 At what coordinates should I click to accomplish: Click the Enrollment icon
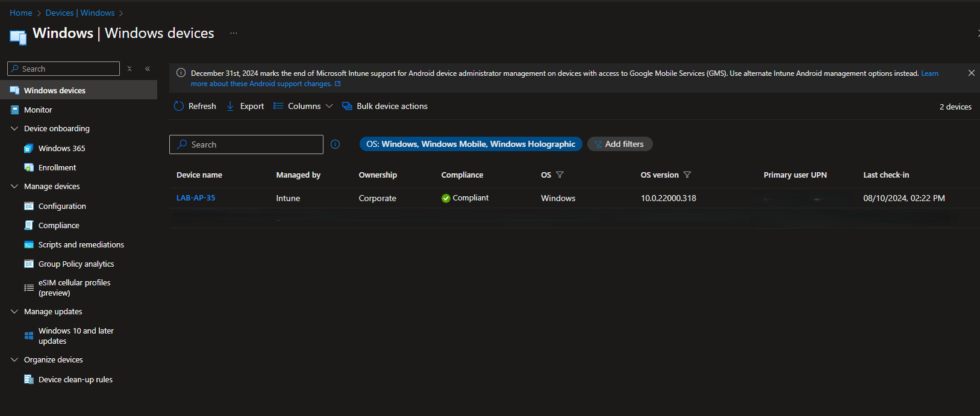point(28,167)
